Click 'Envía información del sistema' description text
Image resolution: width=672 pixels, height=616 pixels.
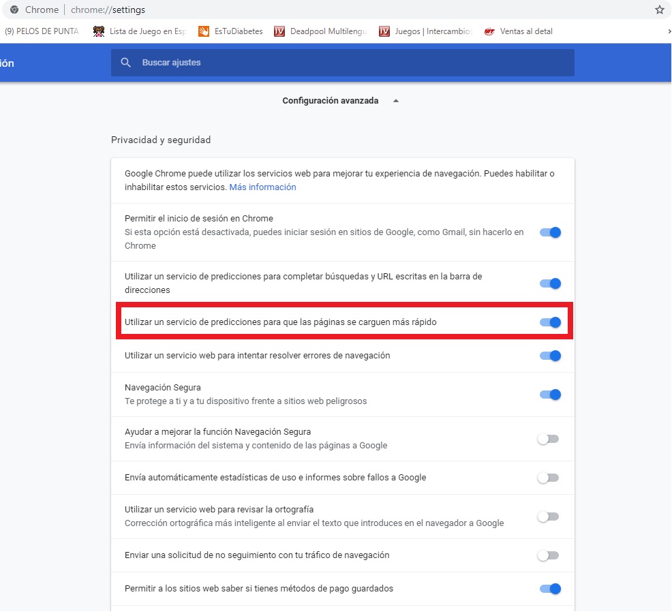(256, 446)
